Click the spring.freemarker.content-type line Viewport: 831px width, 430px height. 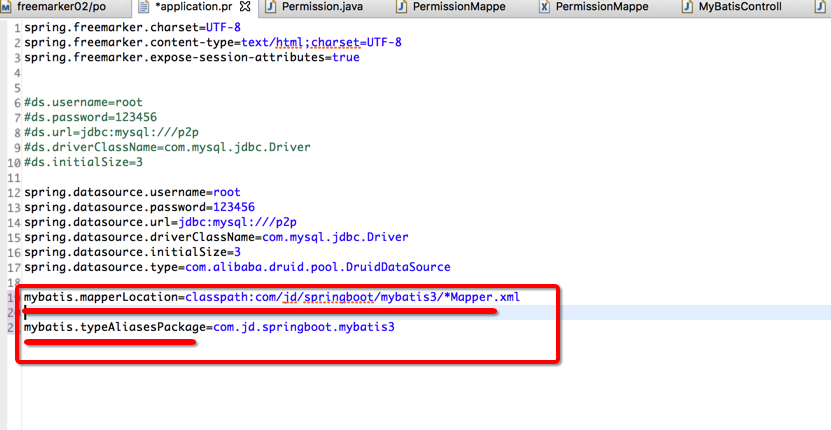[x=213, y=42]
